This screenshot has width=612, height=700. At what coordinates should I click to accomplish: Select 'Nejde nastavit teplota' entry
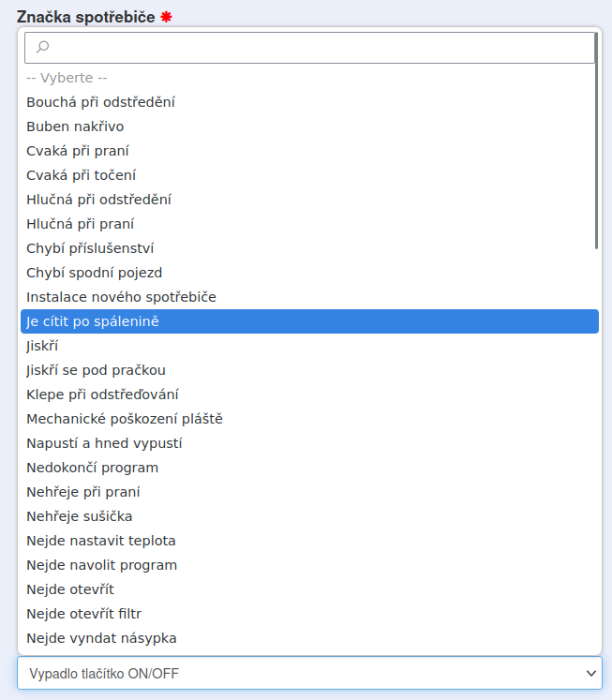point(101,541)
